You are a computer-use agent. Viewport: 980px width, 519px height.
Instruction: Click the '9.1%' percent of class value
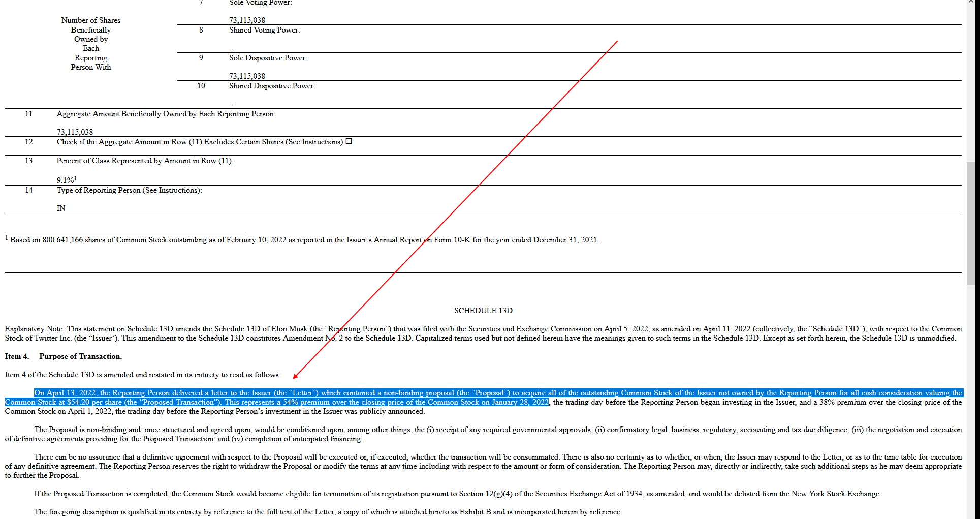[x=67, y=179]
